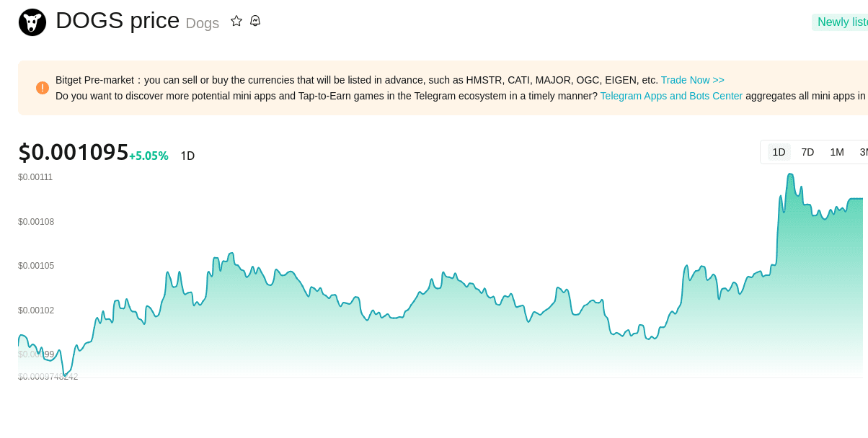Click the DOGS price heading
Screen dimensions: 868x438
pos(118,21)
